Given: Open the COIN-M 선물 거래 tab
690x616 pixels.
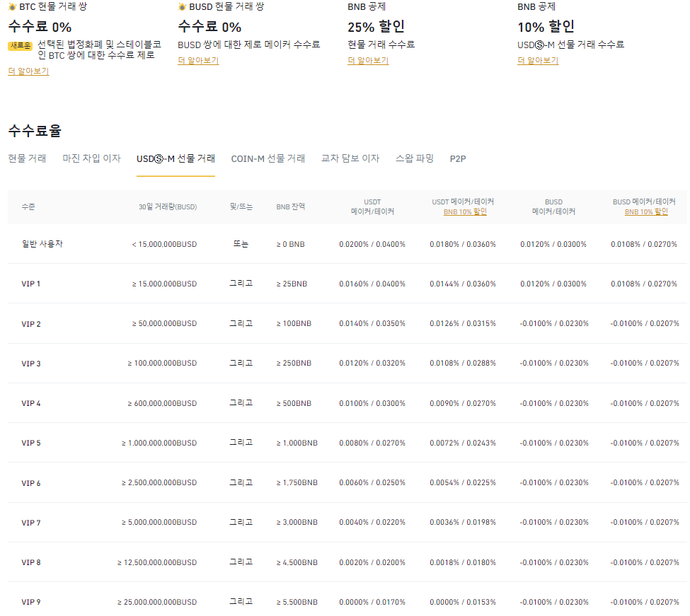Looking at the screenshot, I should coord(268,158).
